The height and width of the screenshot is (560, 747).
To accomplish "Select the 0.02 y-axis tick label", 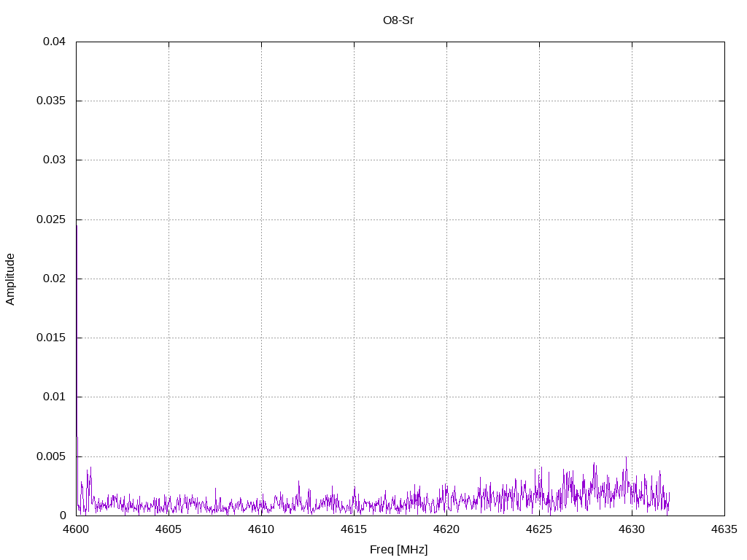I will tap(54, 278).
